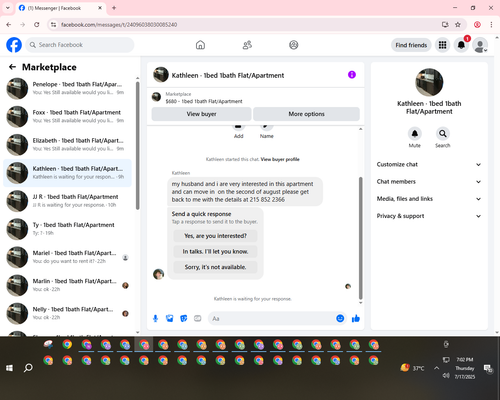Open the taskbar volume icon
The image size is (500, 400).
[x=446, y=376]
